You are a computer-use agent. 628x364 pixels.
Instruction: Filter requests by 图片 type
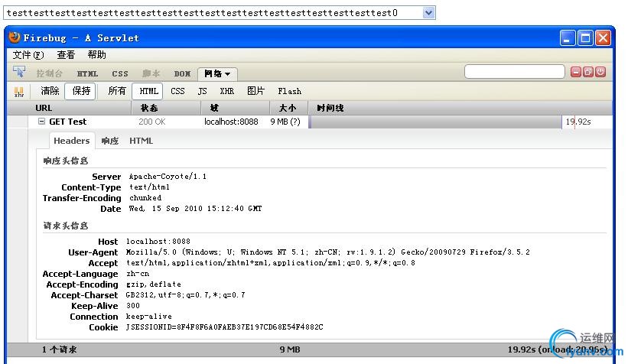point(255,91)
